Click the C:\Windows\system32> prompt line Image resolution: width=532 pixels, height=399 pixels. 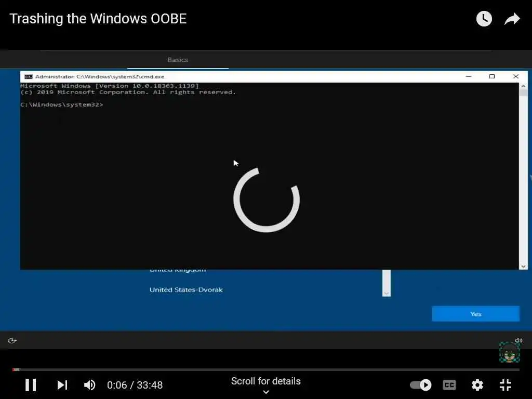pos(62,104)
